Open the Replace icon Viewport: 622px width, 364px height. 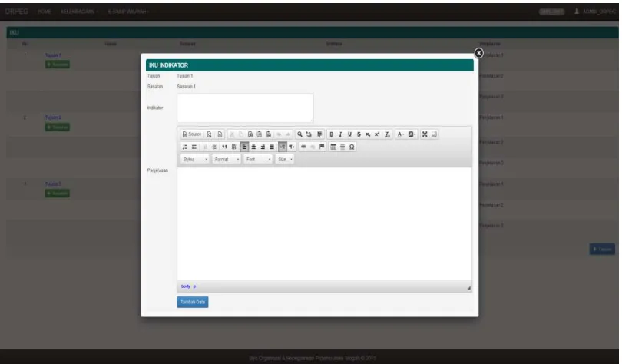click(309, 134)
